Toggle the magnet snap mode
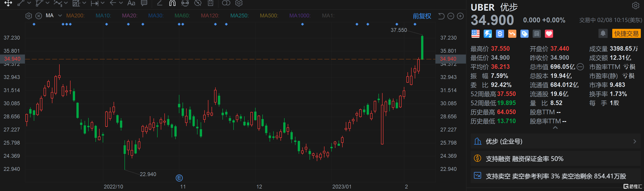The width and height of the screenshot is (644, 191). pyautogui.click(x=172, y=3)
